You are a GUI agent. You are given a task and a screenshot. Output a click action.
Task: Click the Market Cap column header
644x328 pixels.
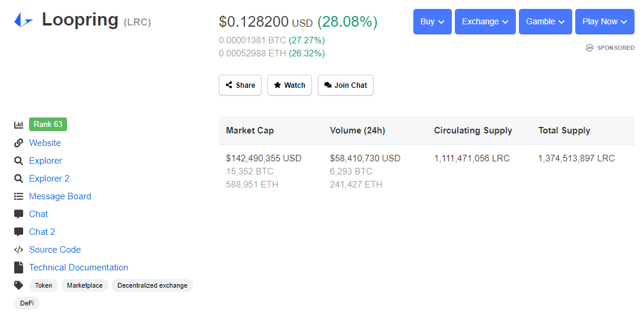pyautogui.click(x=250, y=130)
